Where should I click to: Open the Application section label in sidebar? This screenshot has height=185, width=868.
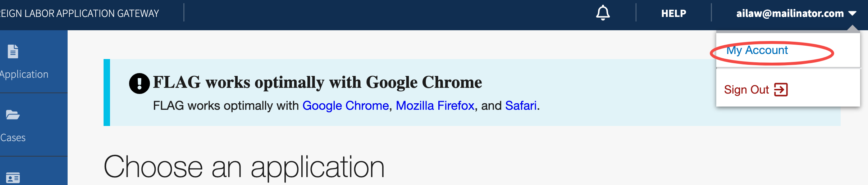click(24, 75)
